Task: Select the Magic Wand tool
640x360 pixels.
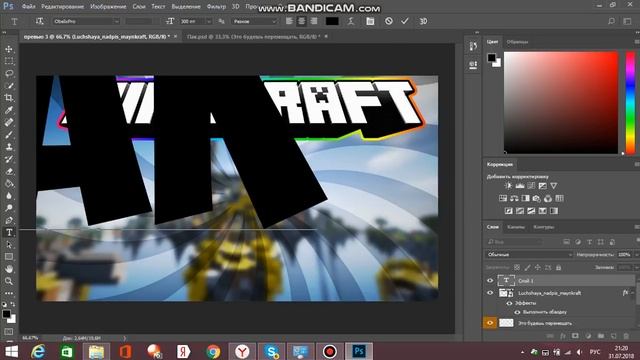Action: click(9, 86)
